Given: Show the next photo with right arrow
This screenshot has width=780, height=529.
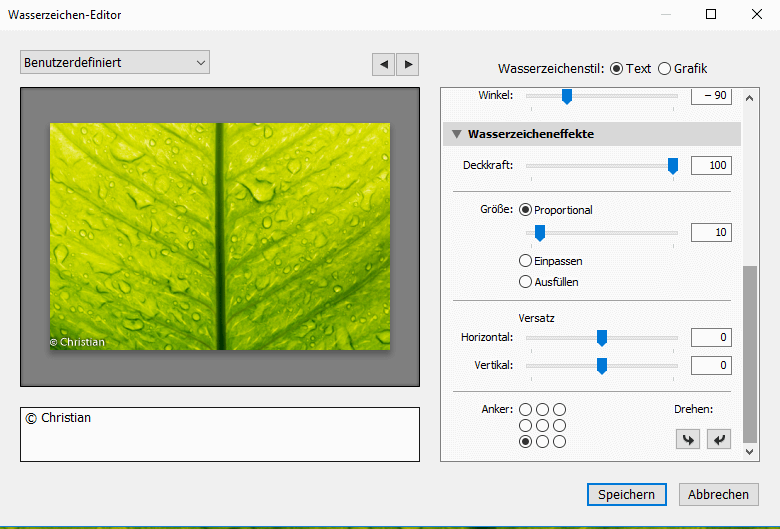Looking at the screenshot, I should [x=408, y=65].
